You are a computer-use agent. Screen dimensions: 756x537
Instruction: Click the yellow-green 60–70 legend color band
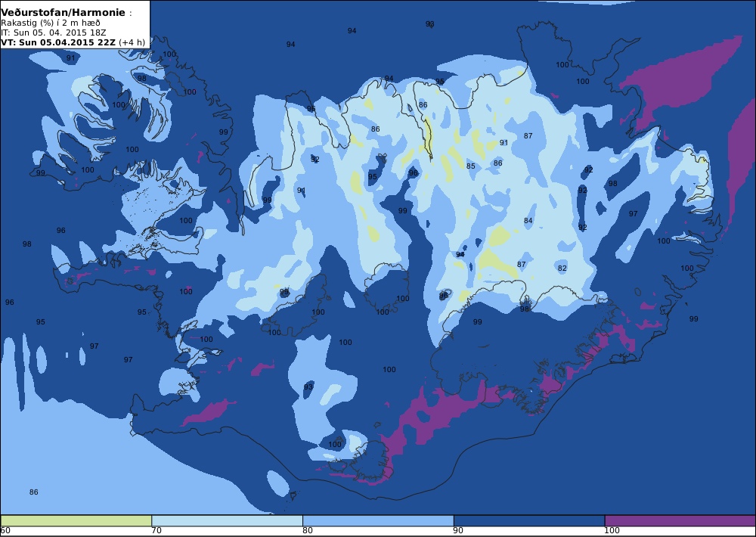coord(76,520)
